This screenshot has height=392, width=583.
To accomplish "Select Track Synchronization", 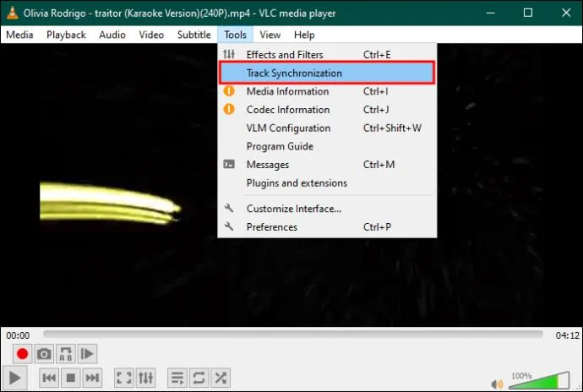I will (327, 73).
